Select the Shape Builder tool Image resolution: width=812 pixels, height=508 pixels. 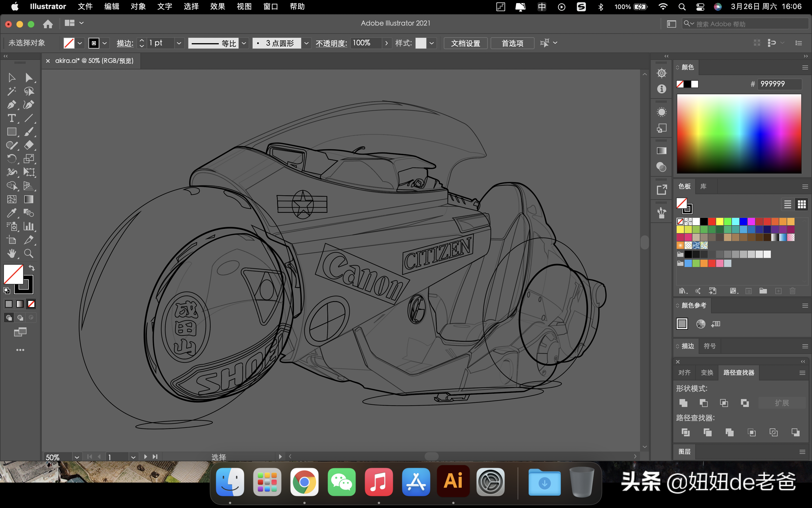12,186
